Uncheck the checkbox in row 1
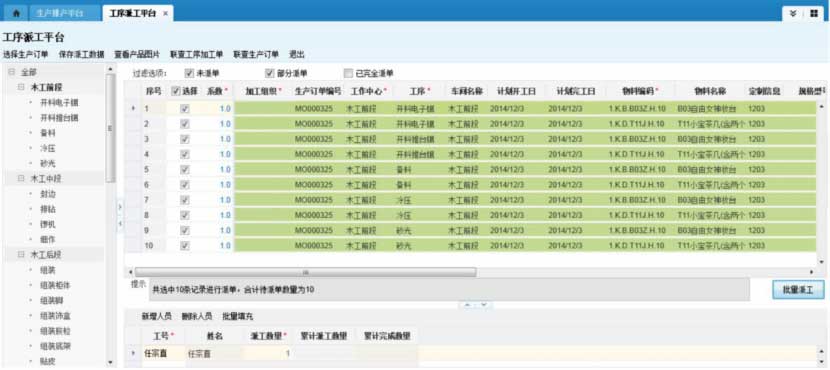The width and height of the screenshot is (830, 370). (x=185, y=109)
